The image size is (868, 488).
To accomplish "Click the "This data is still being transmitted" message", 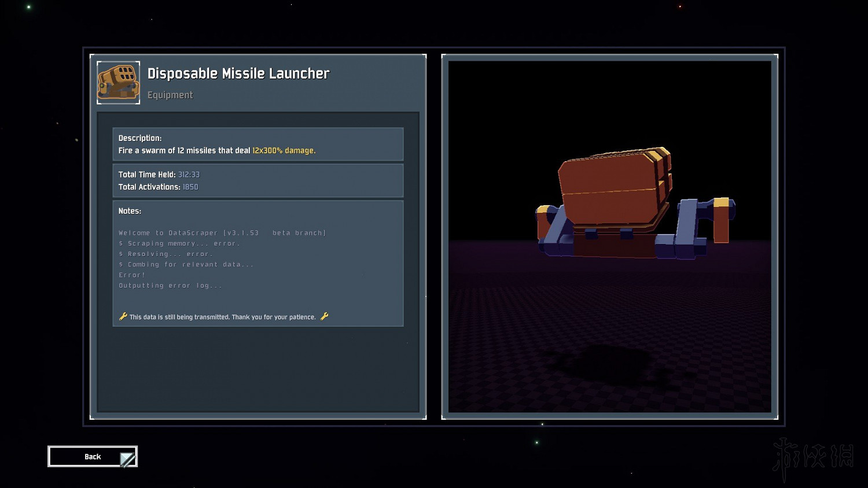I will tap(223, 317).
